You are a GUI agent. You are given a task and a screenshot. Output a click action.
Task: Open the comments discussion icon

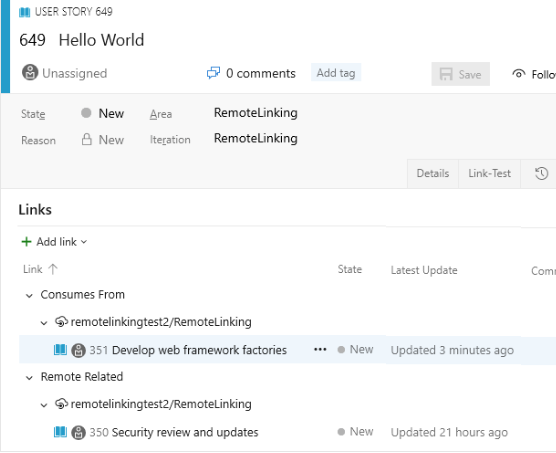point(213,73)
